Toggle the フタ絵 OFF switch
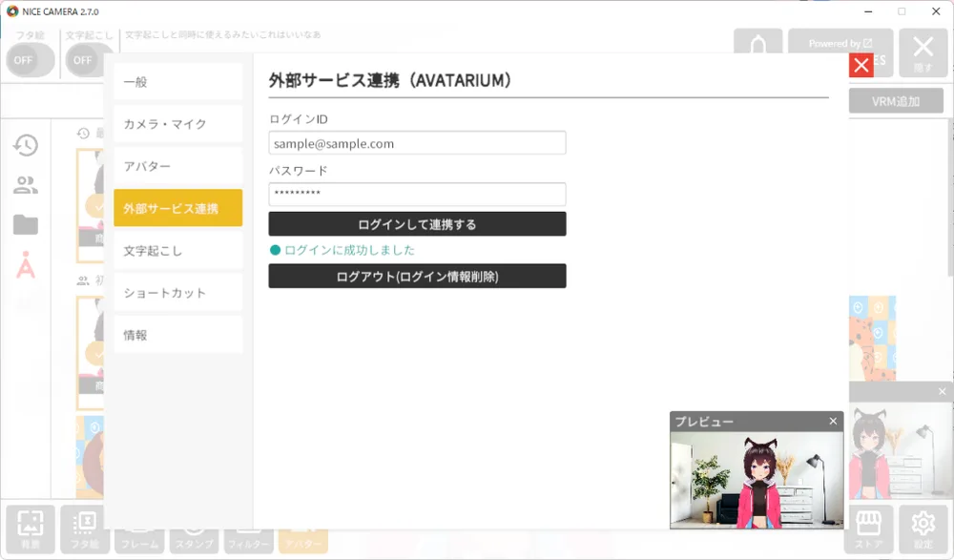The height and width of the screenshot is (560, 954). pos(30,60)
